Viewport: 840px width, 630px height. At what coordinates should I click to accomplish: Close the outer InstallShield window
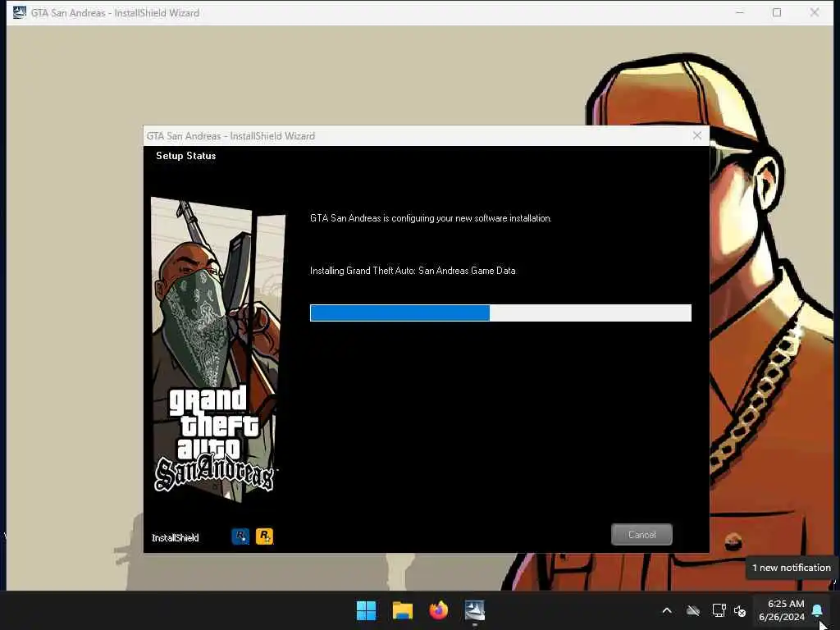[x=815, y=12]
